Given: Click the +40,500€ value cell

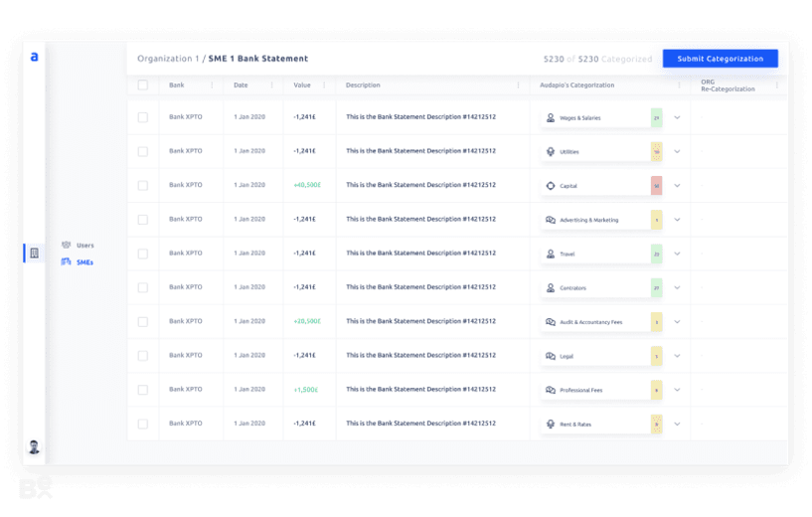Looking at the screenshot, I should coord(307,185).
